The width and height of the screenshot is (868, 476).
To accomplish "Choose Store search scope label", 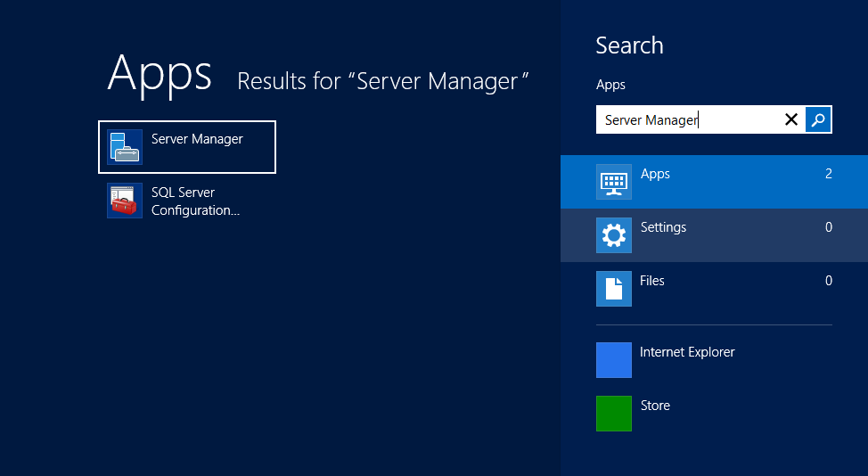I will tap(655, 406).
